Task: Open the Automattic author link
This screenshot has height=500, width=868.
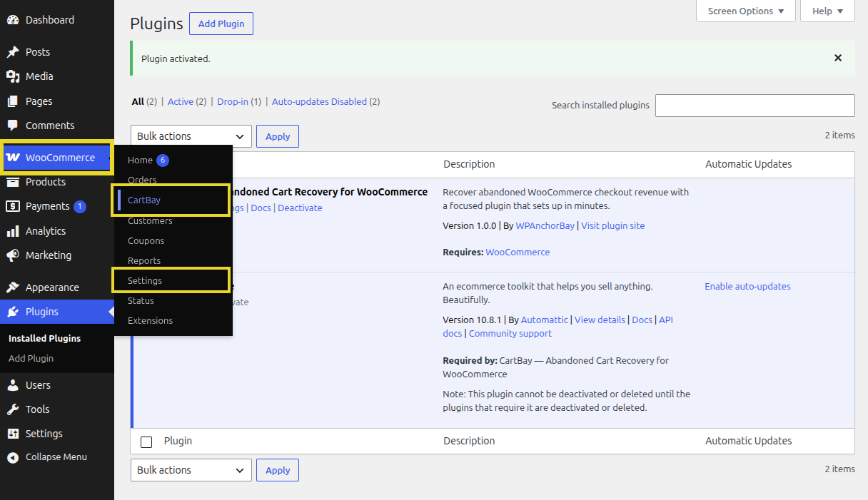Action: click(x=545, y=320)
